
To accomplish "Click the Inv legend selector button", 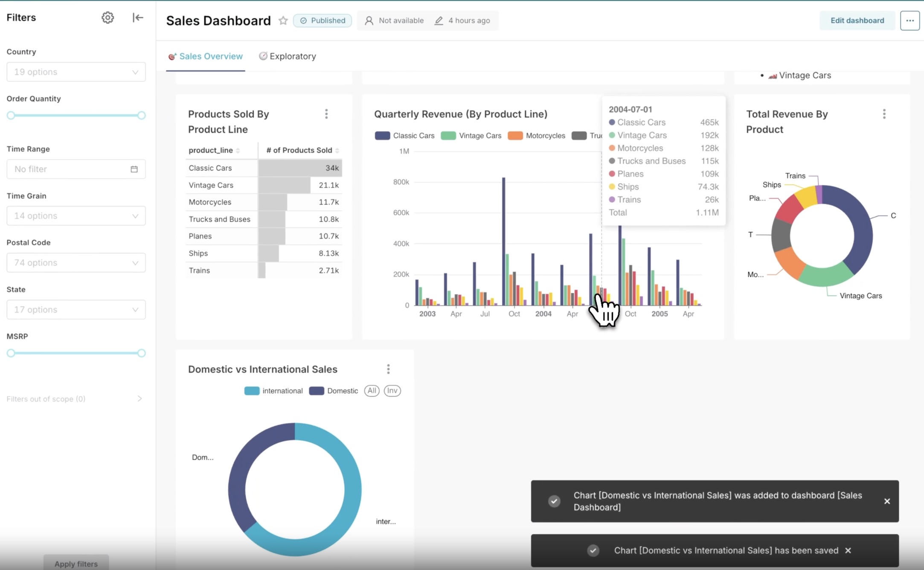I will (392, 391).
